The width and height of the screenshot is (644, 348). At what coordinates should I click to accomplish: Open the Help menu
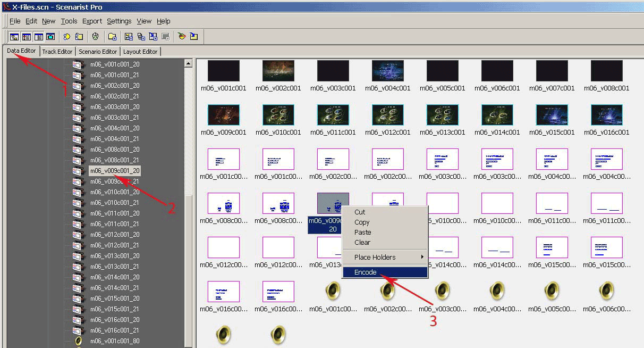[x=164, y=21]
